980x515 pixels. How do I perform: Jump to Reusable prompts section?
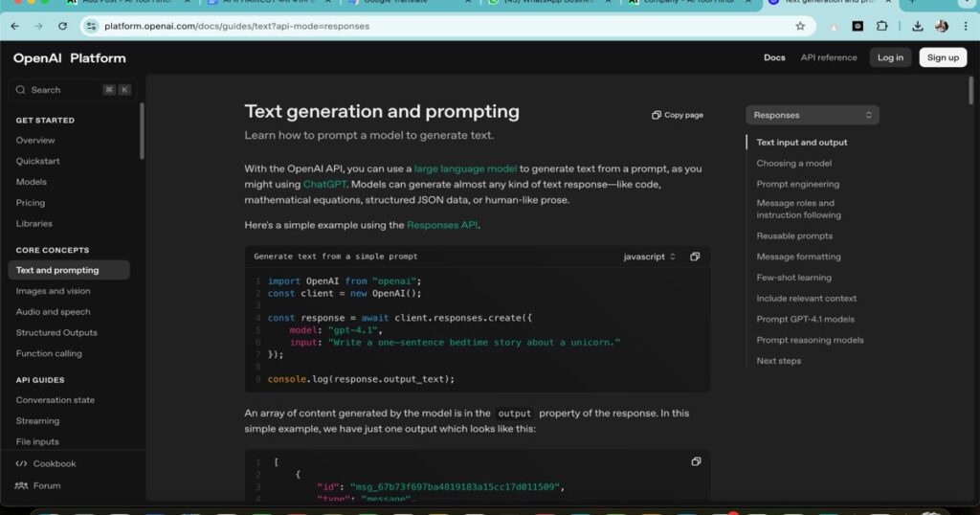coord(794,236)
